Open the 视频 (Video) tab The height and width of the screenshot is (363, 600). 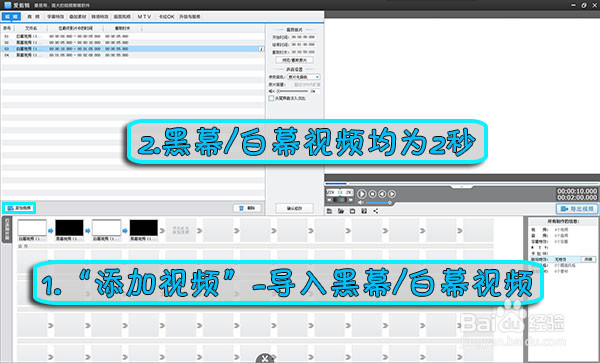pos(11,16)
